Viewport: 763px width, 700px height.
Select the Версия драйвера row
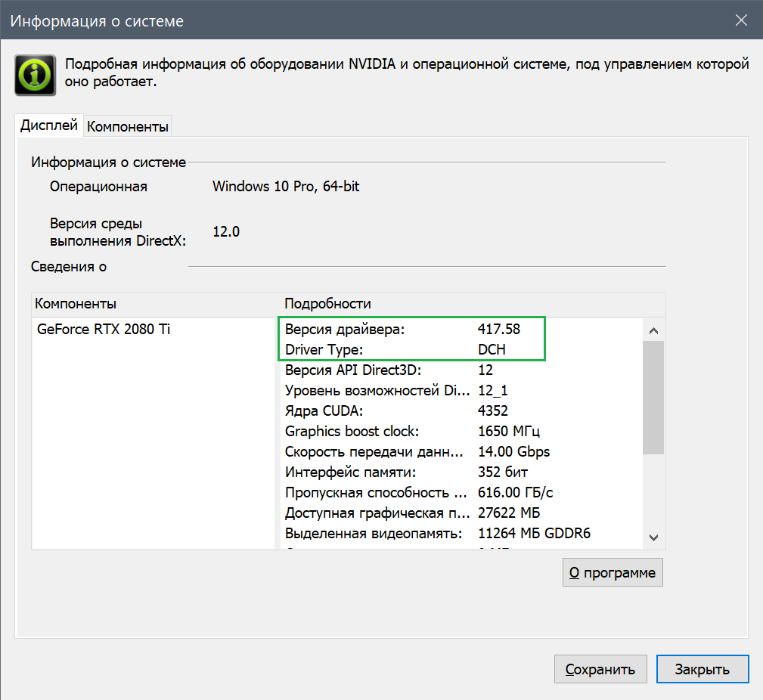point(402,330)
